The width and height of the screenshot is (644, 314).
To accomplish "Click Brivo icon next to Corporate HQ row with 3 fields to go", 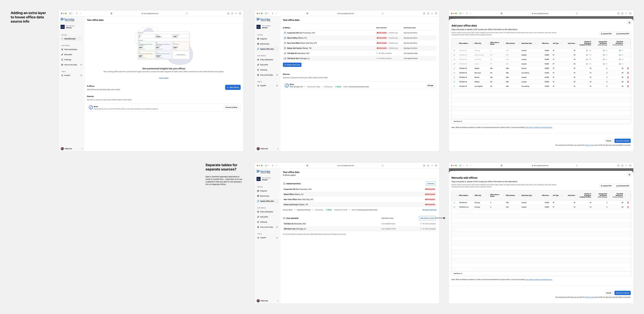I will [285, 33].
